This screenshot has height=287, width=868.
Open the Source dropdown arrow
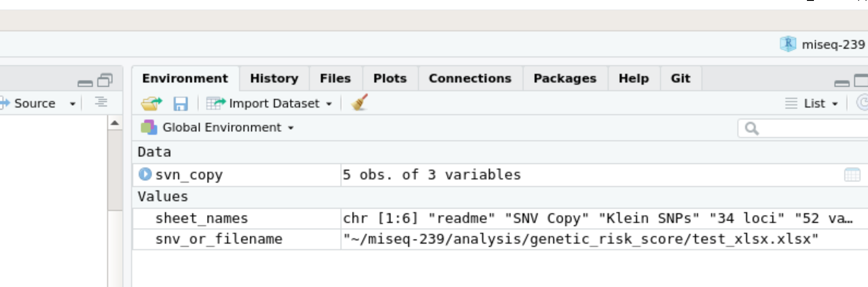pos(72,104)
